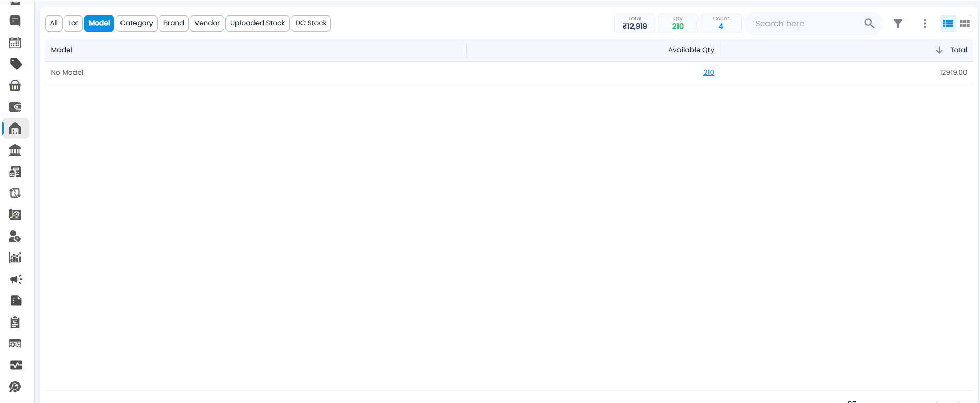Open the bar chart analytics icon in sidebar

[x=16, y=257]
